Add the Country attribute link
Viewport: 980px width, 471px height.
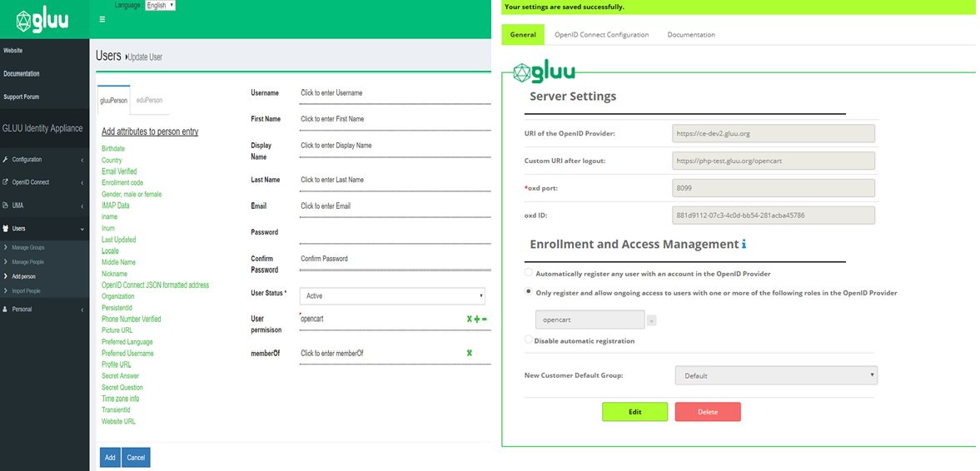tap(112, 161)
